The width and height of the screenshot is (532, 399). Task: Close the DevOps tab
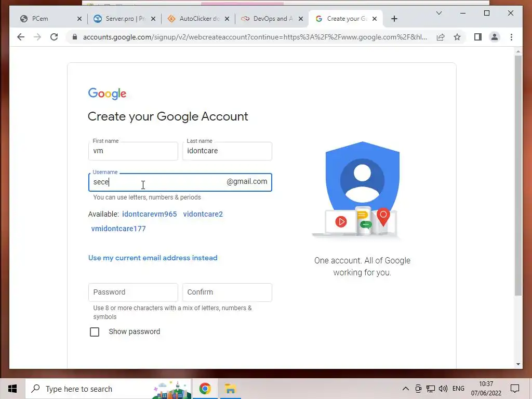301,19
